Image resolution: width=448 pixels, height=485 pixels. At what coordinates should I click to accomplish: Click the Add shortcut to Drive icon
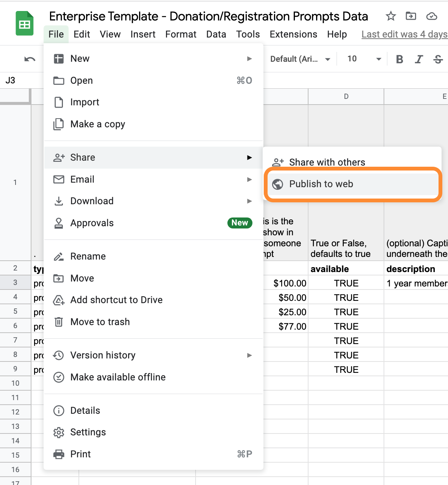pos(59,300)
